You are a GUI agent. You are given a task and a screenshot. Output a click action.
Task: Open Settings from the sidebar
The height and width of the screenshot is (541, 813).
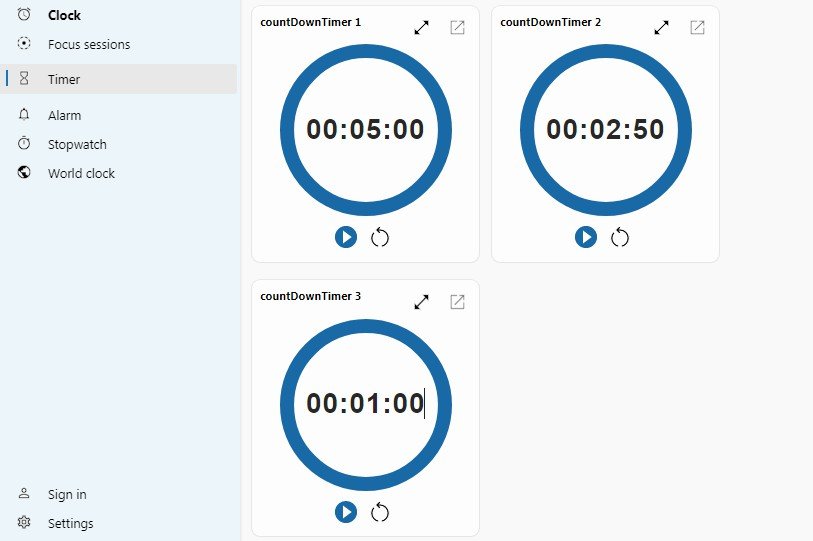pos(71,523)
